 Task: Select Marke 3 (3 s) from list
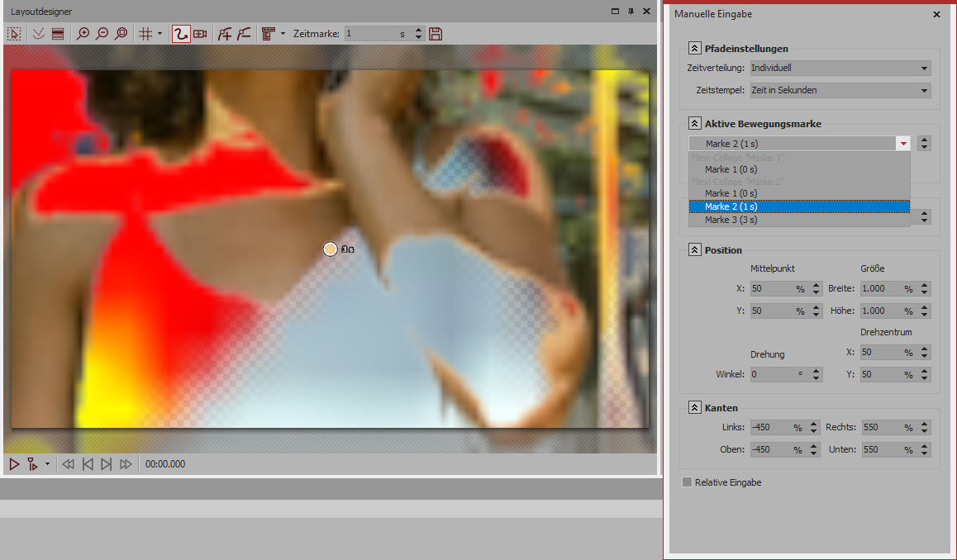[731, 221]
